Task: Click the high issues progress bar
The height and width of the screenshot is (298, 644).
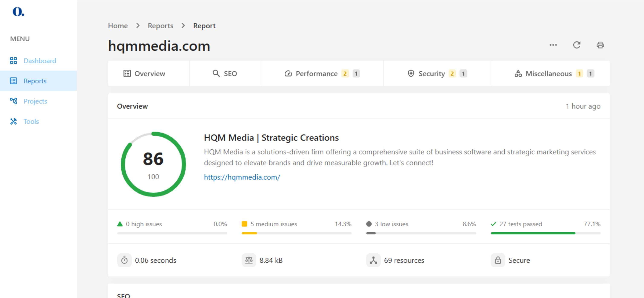Action: [172, 233]
